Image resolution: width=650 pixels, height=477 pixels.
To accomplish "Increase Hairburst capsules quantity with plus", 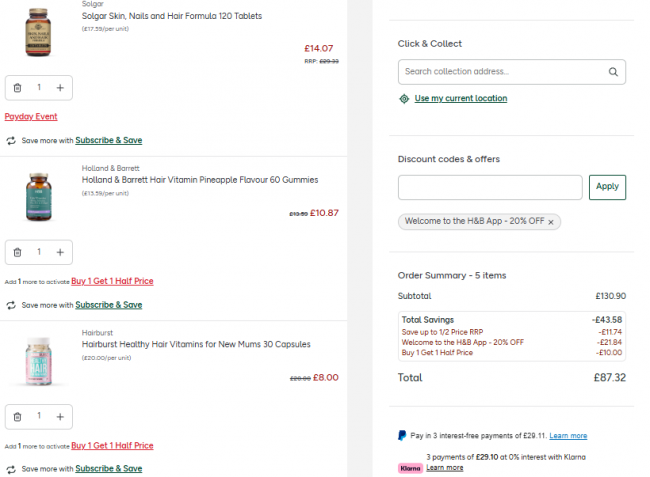I will tap(60, 416).
